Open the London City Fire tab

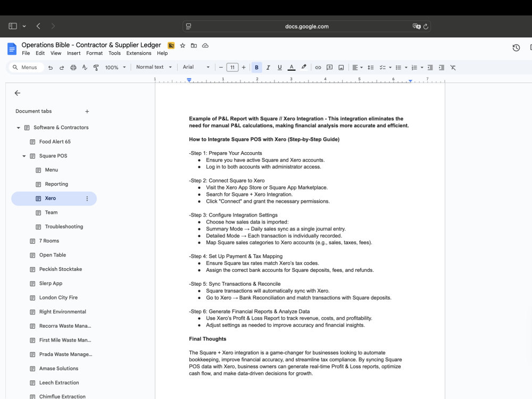(59, 297)
